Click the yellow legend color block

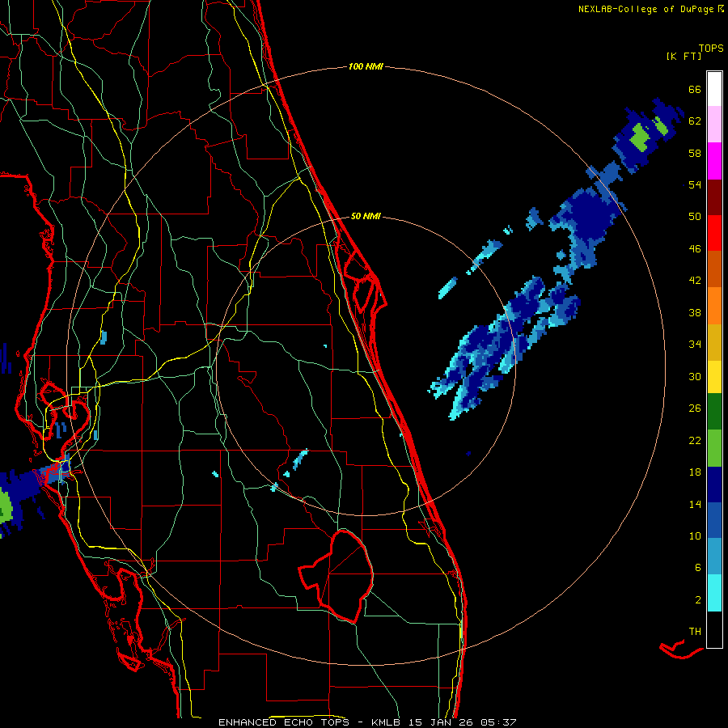(714, 377)
